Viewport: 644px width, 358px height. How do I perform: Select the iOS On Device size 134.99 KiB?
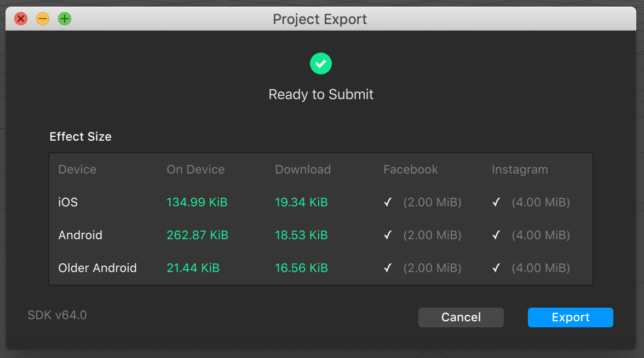[197, 203]
